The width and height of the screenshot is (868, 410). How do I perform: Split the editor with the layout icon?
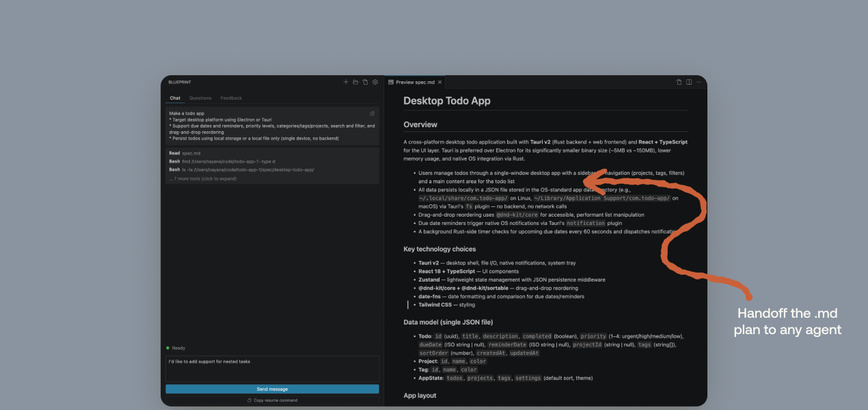click(x=689, y=82)
